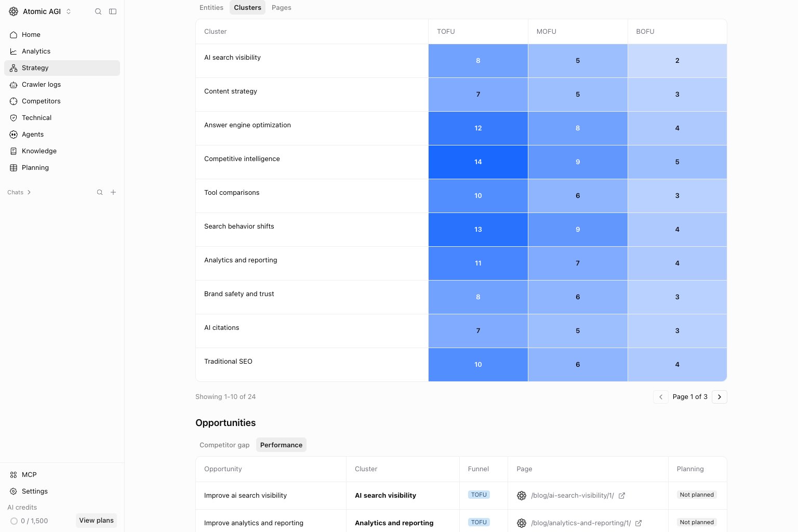
Task: Open Settings in the sidebar
Action: tap(62, 491)
